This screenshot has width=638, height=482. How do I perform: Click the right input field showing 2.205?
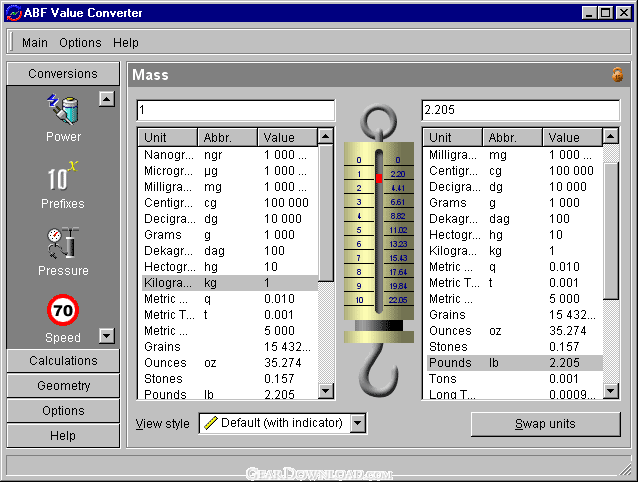pyautogui.click(x=521, y=110)
